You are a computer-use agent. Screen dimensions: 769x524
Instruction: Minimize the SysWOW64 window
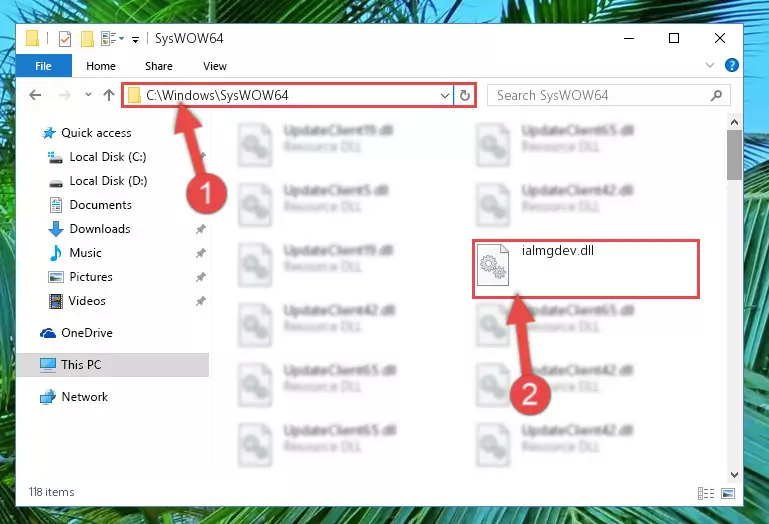629,38
